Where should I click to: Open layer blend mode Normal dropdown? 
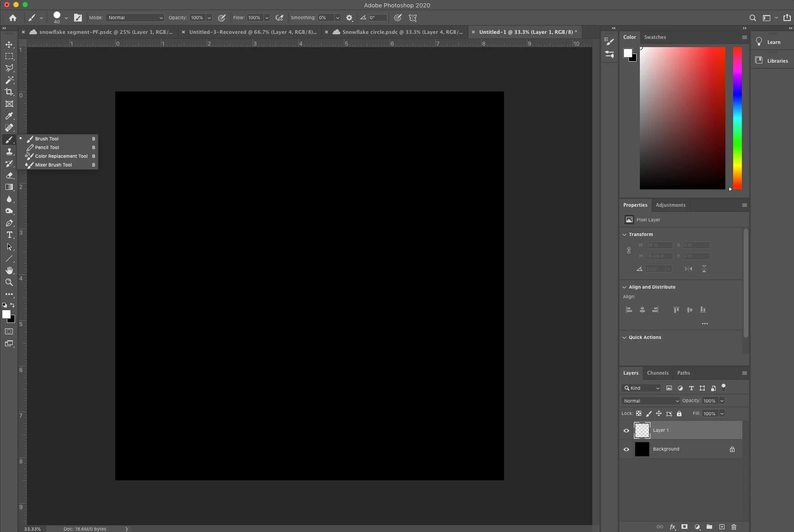point(650,401)
